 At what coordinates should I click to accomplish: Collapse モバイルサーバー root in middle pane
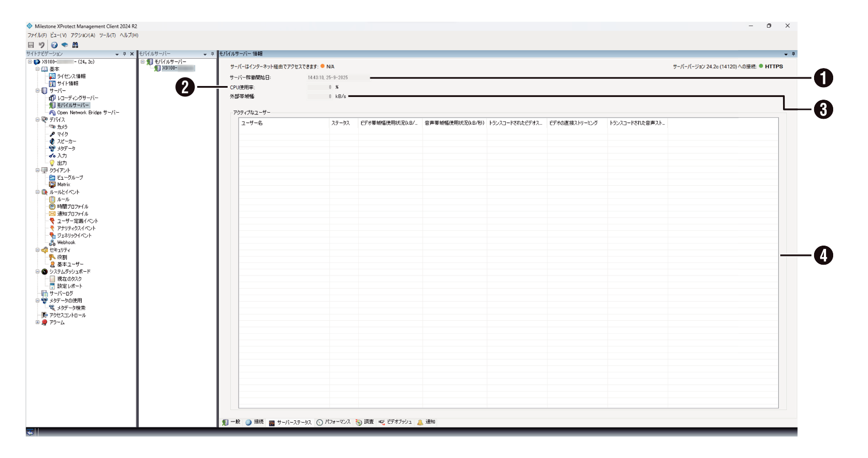(143, 62)
